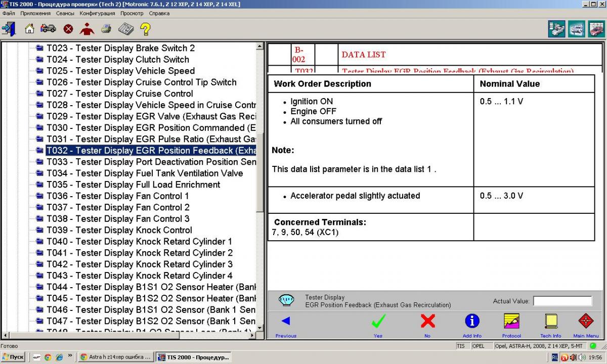Image resolution: width=607 pixels, height=364 pixels.
Task: Open the Protocol icon
Action: [x=511, y=322]
